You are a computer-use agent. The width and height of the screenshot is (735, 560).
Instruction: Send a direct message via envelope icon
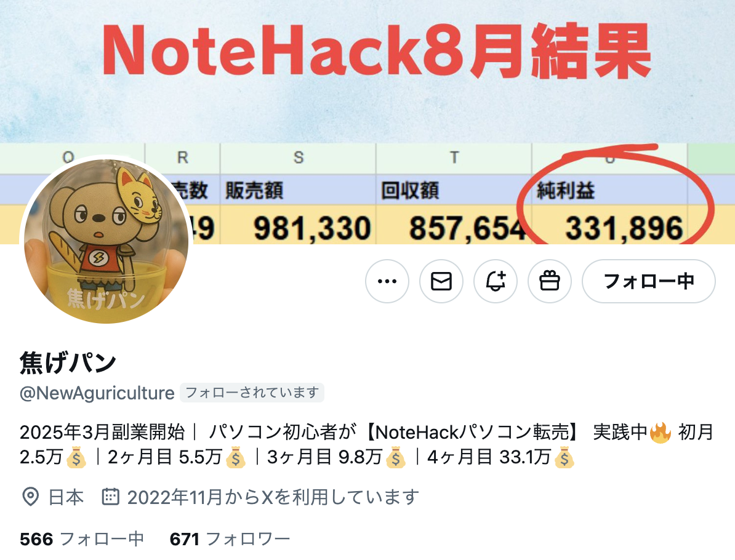pos(441,281)
